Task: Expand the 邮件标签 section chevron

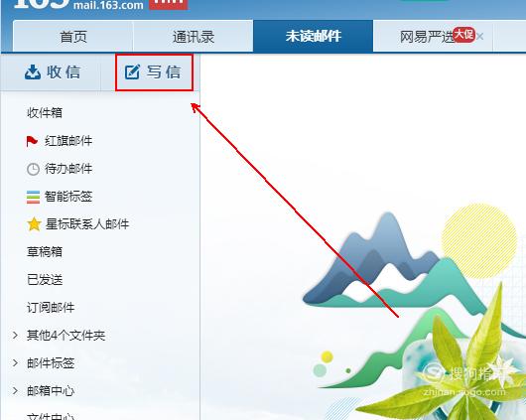Action: 15,363
